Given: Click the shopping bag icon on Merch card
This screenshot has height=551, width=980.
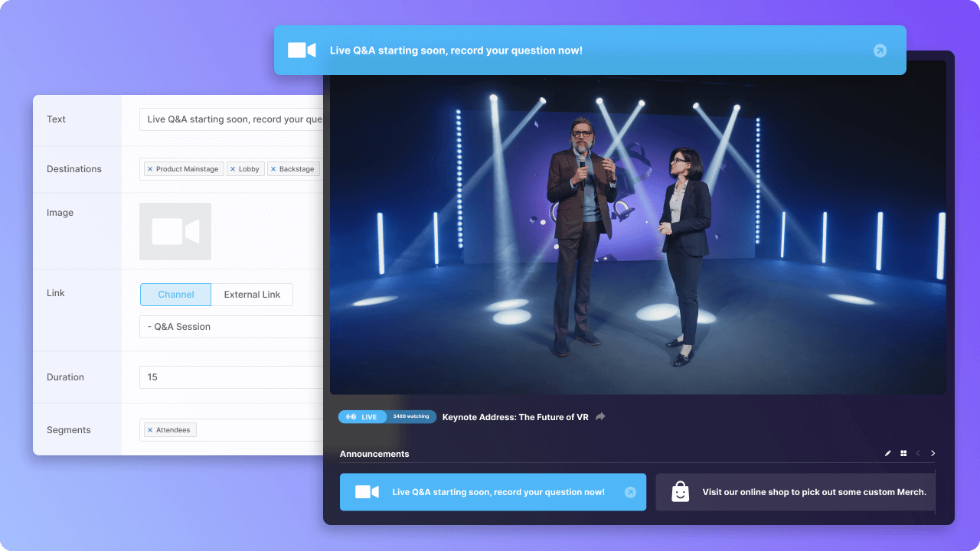Looking at the screenshot, I should click(x=680, y=492).
